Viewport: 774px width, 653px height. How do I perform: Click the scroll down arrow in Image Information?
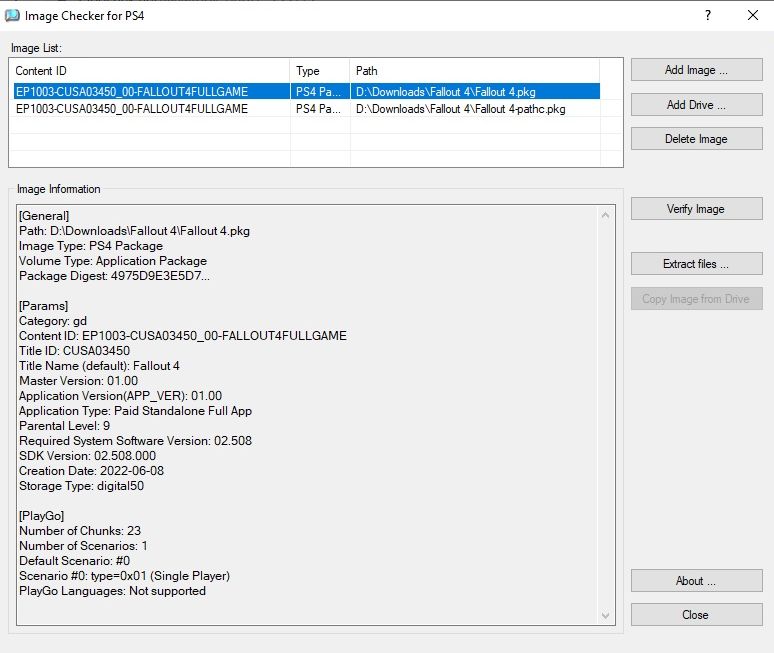coord(606,615)
